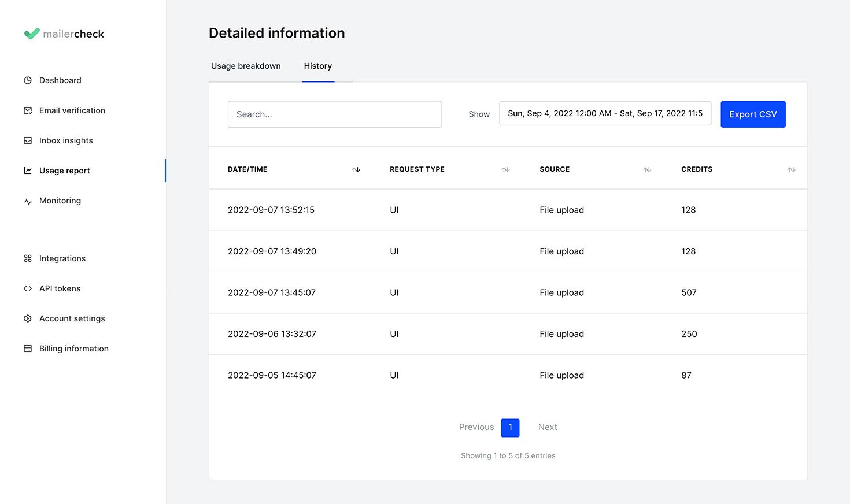The image size is (850, 504).
Task: Click the Inbox insights tray icon
Action: [28, 140]
